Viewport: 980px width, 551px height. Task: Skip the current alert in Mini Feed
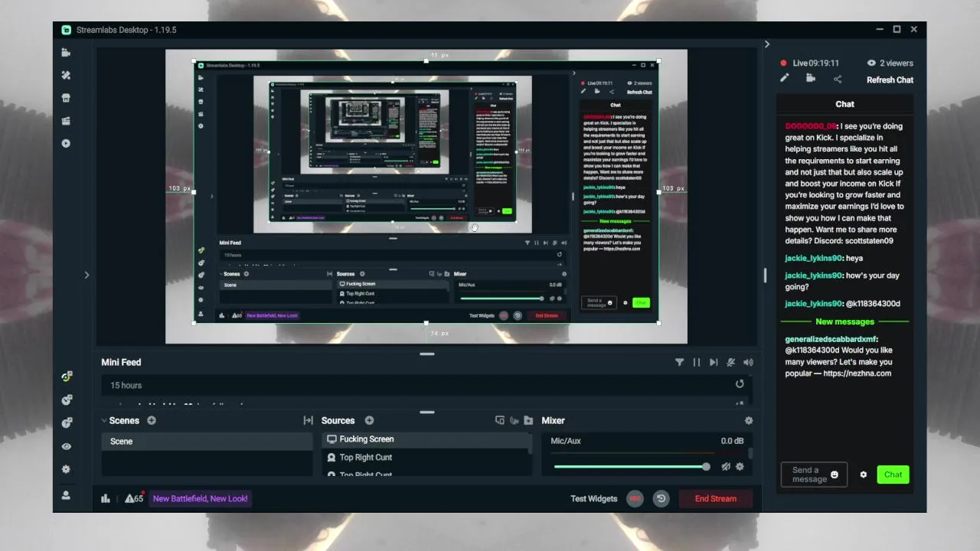(x=714, y=362)
